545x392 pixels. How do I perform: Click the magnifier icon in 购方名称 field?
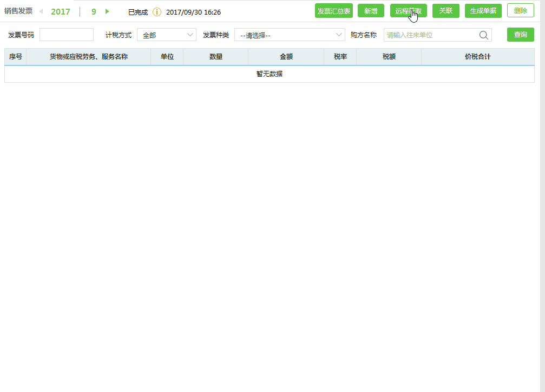coord(483,35)
